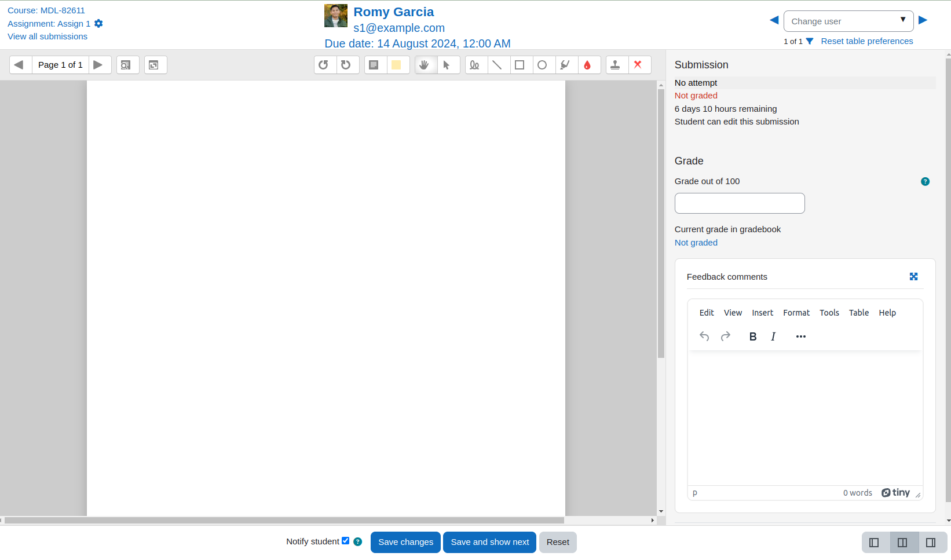Select the line drawing tool

(x=498, y=65)
